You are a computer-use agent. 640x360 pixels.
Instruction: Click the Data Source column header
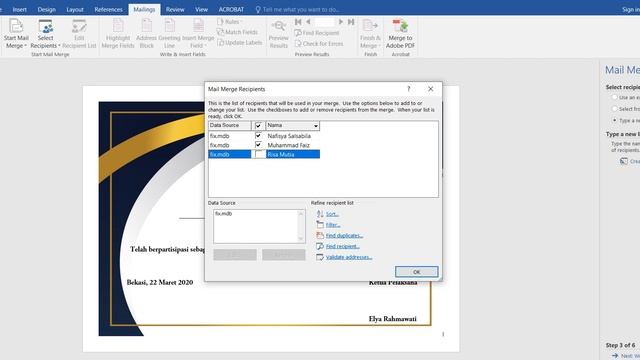pos(229,126)
